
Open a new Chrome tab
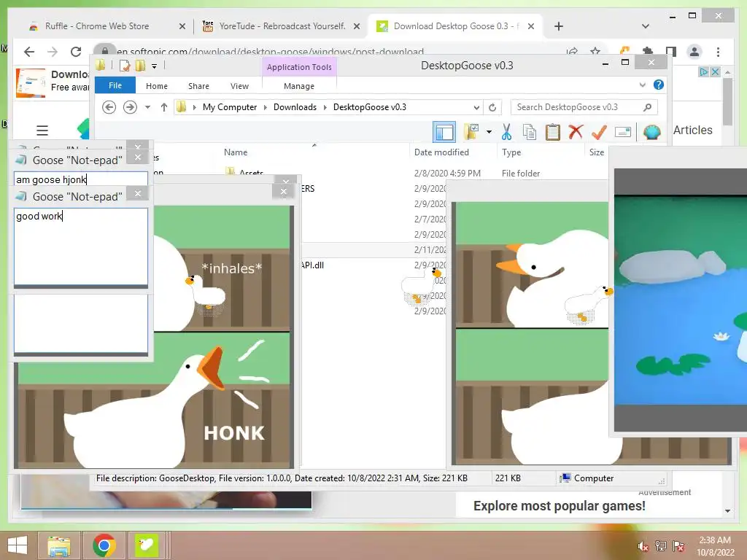tap(559, 26)
